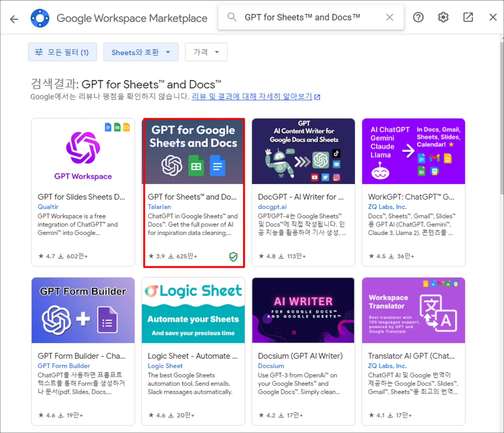Viewport: 504px width, 433px height.
Task: Click the vertical scrollbar on the right
Action: click(x=501, y=118)
